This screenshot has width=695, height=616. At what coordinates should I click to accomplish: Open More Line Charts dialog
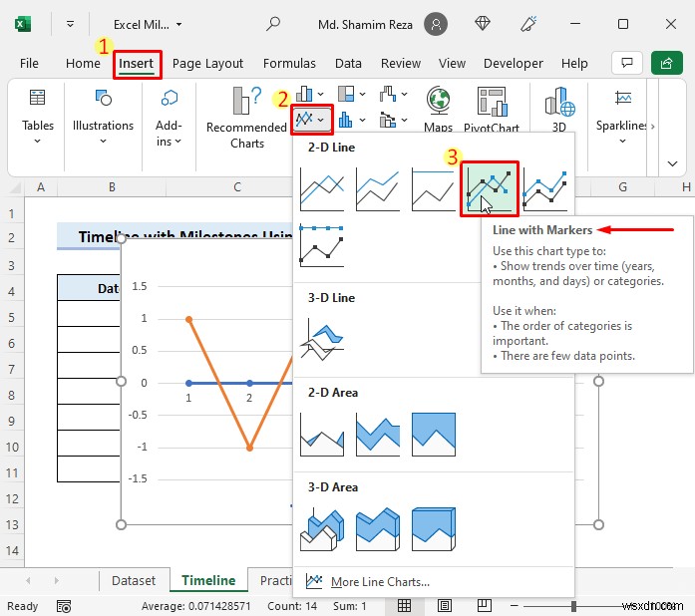pos(380,581)
